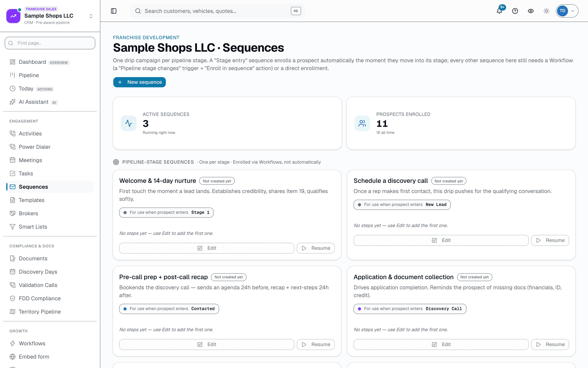Switch theme with the sun icon
The height and width of the screenshot is (368, 588).
546,11
